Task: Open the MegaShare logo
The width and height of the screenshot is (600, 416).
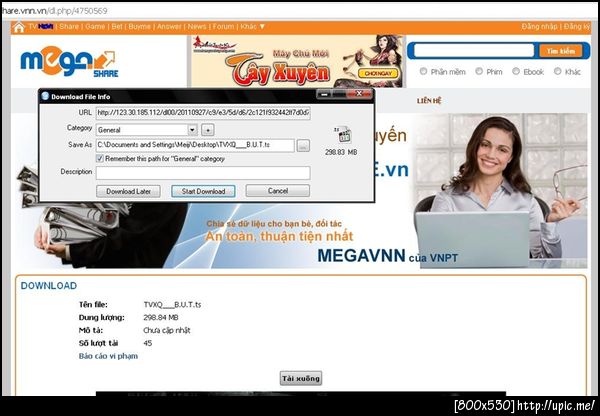Action: point(68,61)
